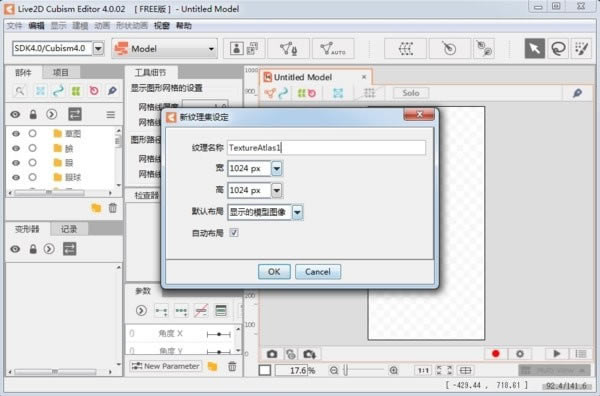Open the 编辑 menu

[36, 26]
